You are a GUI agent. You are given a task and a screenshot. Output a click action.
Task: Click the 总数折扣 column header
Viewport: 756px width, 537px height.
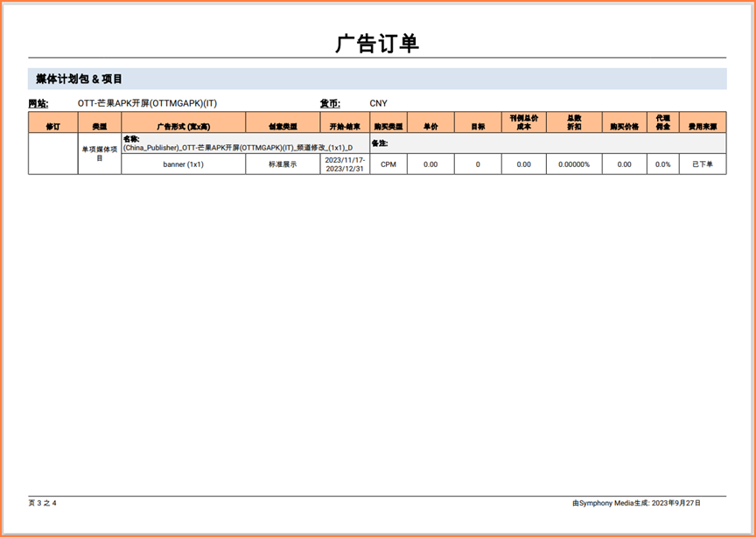(574, 122)
